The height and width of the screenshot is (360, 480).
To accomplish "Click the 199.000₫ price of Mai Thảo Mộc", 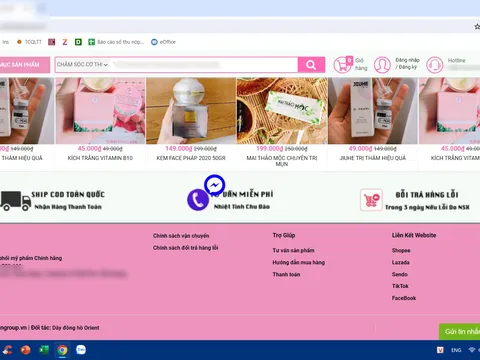I will pos(270,148).
